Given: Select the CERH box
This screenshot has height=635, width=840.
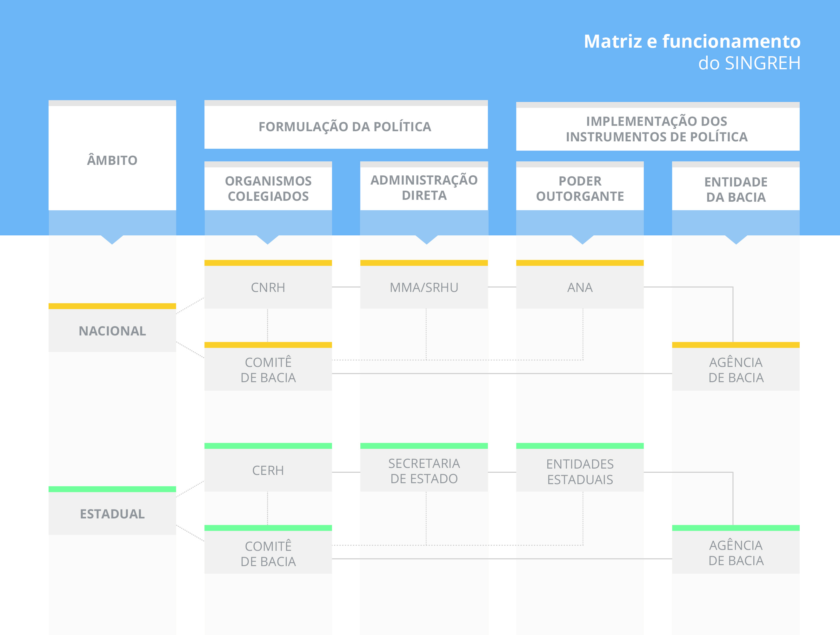Looking at the screenshot, I should click(x=268, y=470).
